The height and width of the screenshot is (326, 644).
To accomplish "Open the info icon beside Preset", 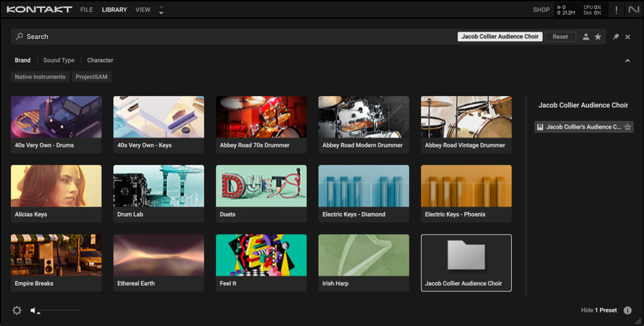I will [627, 310].
